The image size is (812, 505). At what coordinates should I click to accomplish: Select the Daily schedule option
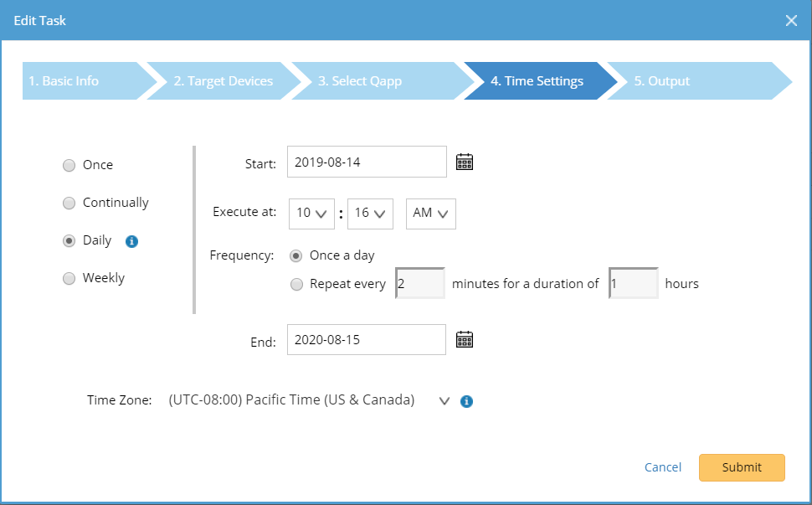pyautogui.click(x=69, y=241)
